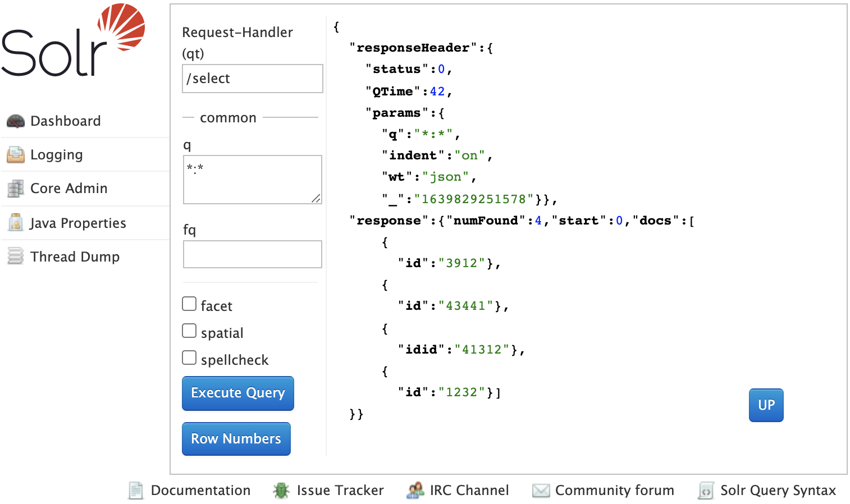Click the wt value "json"
The image size is (850, 504).
tap(446, 177)
